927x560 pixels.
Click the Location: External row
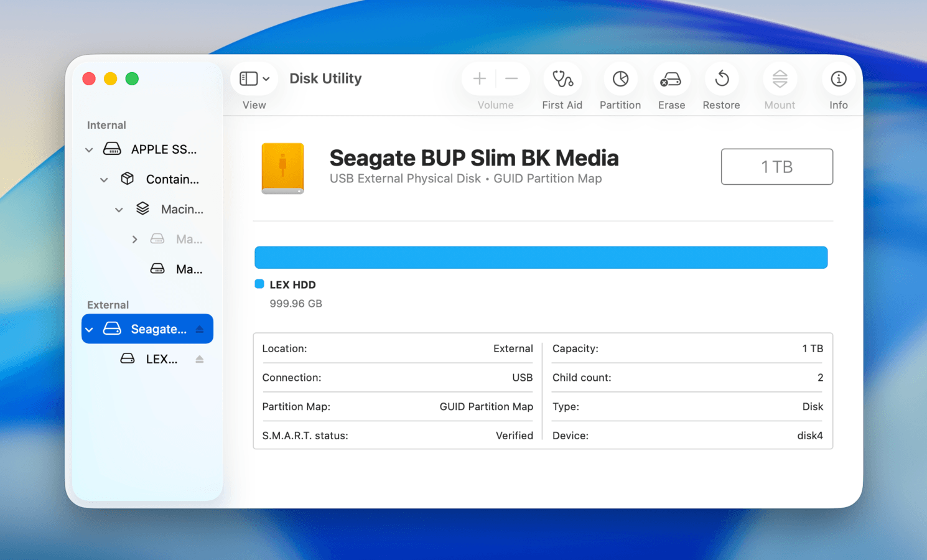tap(398, 348)
